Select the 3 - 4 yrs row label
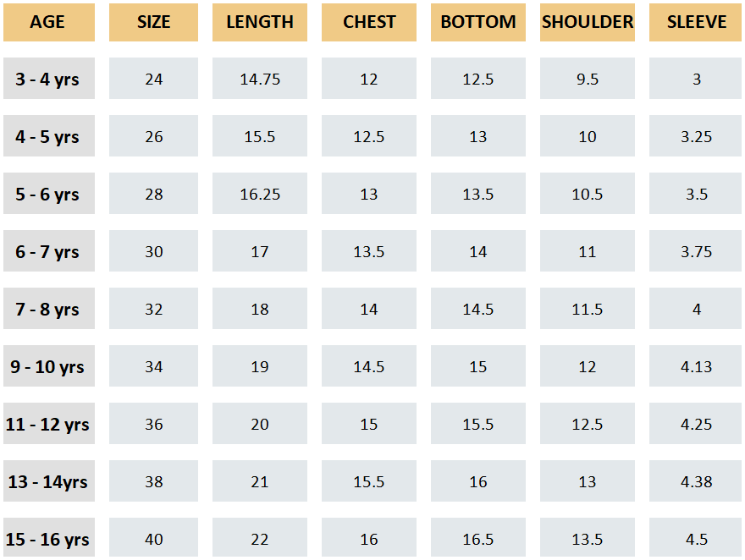 tap(47, 80)
